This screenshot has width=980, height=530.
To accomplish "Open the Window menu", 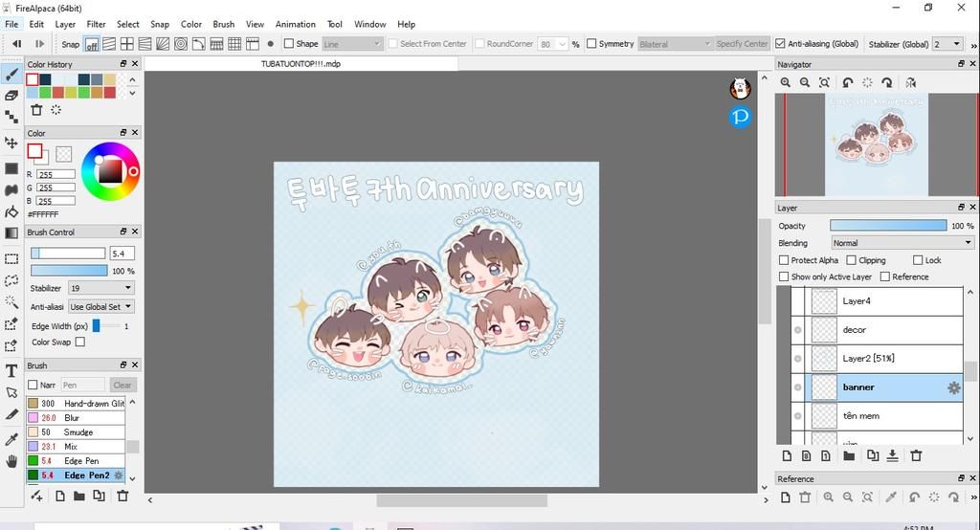I will pyautogui.click(x=370, y=24).
